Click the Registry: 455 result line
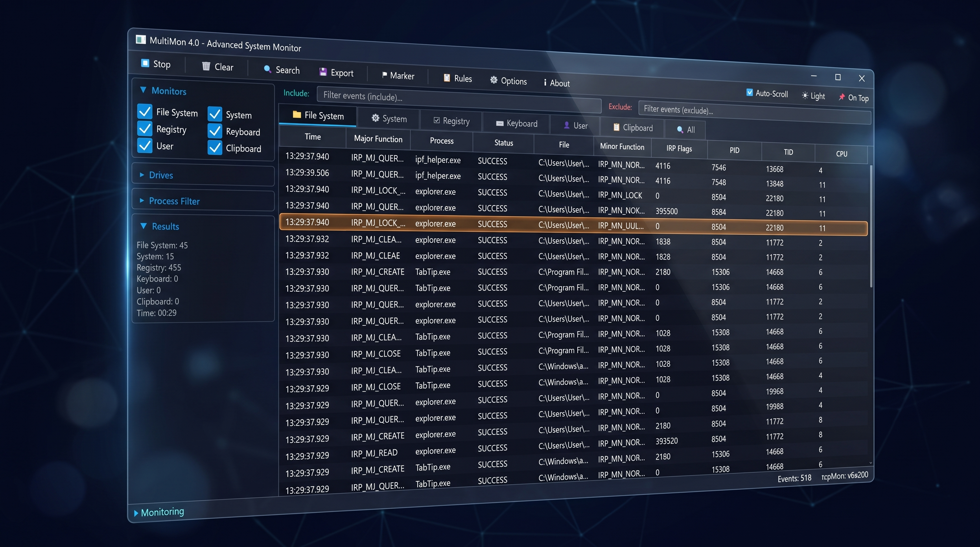This screenshot has width=980, height=547. [159, 267]
